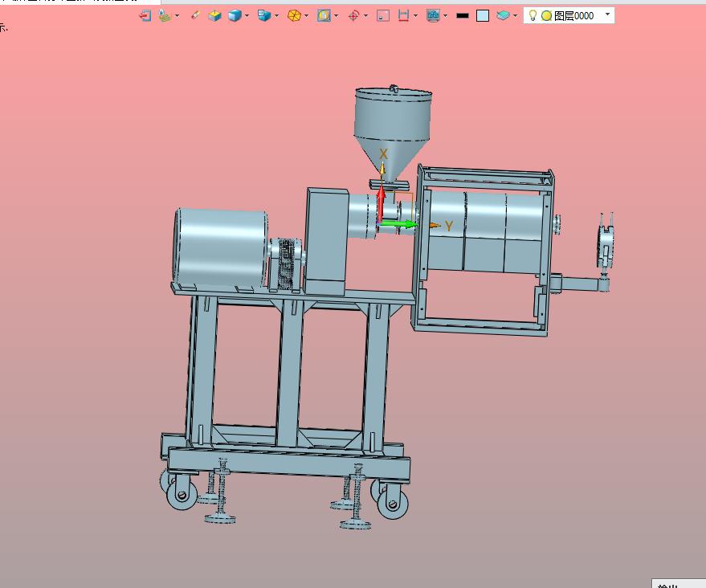Click the green Y-axis arrow of the triad
Image resolution: width=706 pixels, height=588 pixels.
pos(398,224)
